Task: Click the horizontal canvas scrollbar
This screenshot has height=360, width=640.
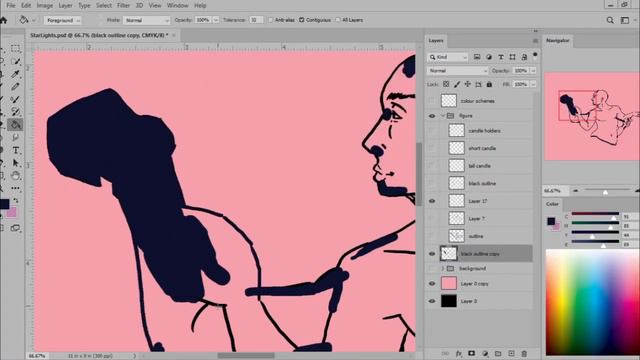Action: pos(246,356)
